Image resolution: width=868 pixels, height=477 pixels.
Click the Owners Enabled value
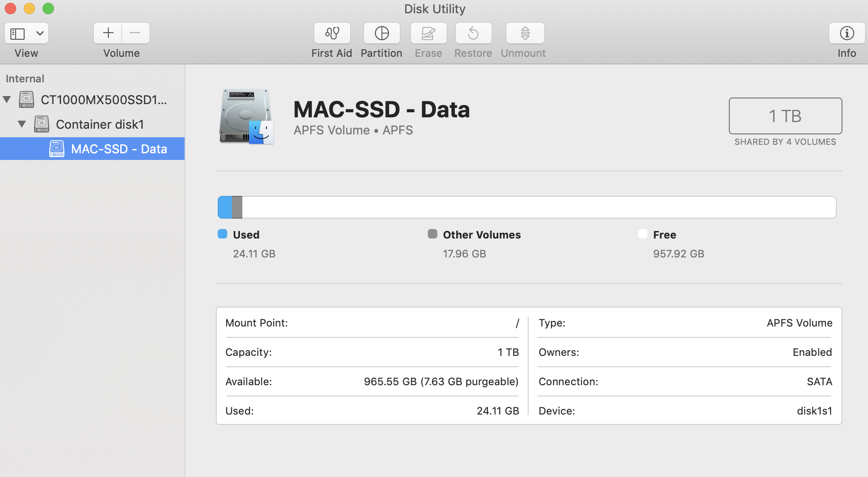[812, 352]
